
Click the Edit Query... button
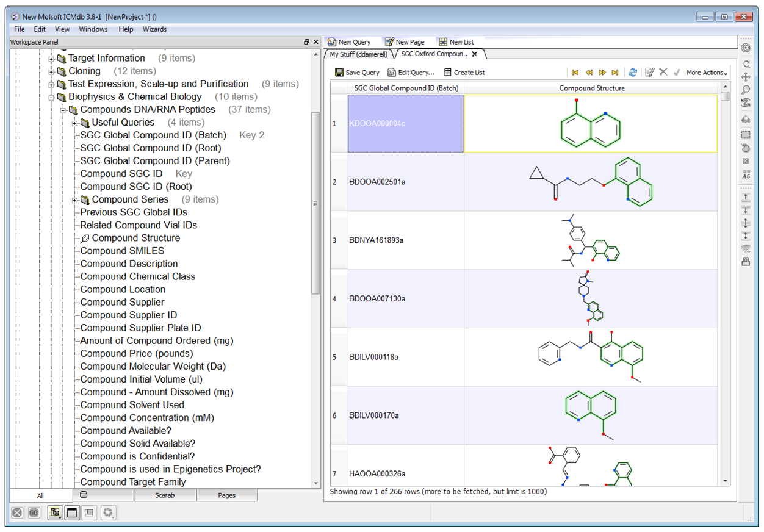(411, 73)
